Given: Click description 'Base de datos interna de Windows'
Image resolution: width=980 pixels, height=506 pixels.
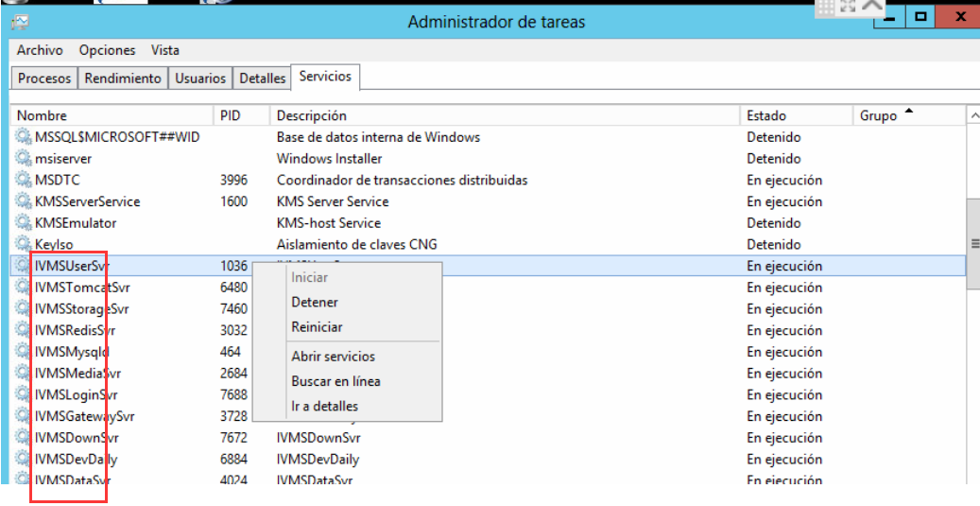Looking at the screenshot, I should tap(378, 137).
